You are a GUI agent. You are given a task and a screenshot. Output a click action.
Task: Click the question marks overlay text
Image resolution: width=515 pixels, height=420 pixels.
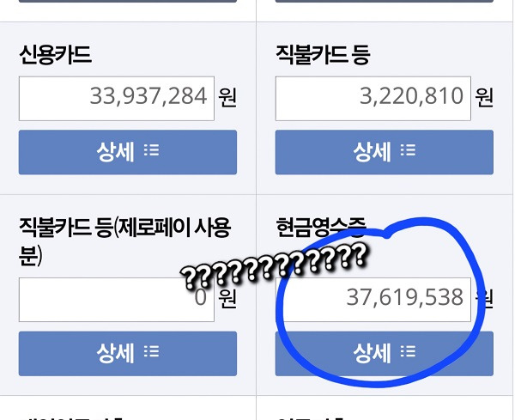273,266
